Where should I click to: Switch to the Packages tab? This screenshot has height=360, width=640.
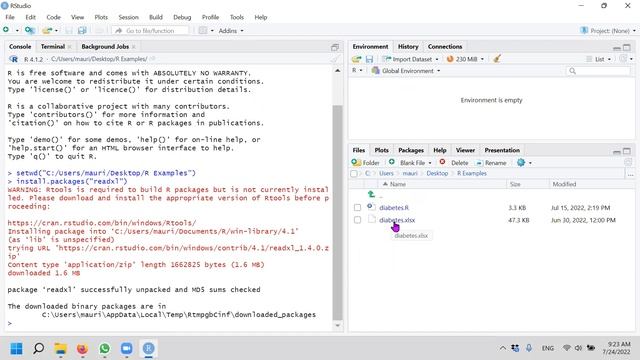pos(411,150)
